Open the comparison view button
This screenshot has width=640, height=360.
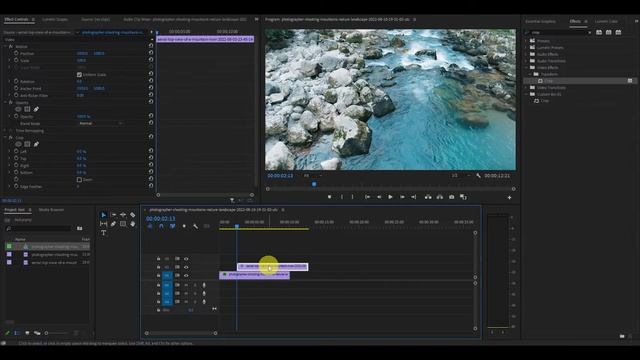coord(463,197)
